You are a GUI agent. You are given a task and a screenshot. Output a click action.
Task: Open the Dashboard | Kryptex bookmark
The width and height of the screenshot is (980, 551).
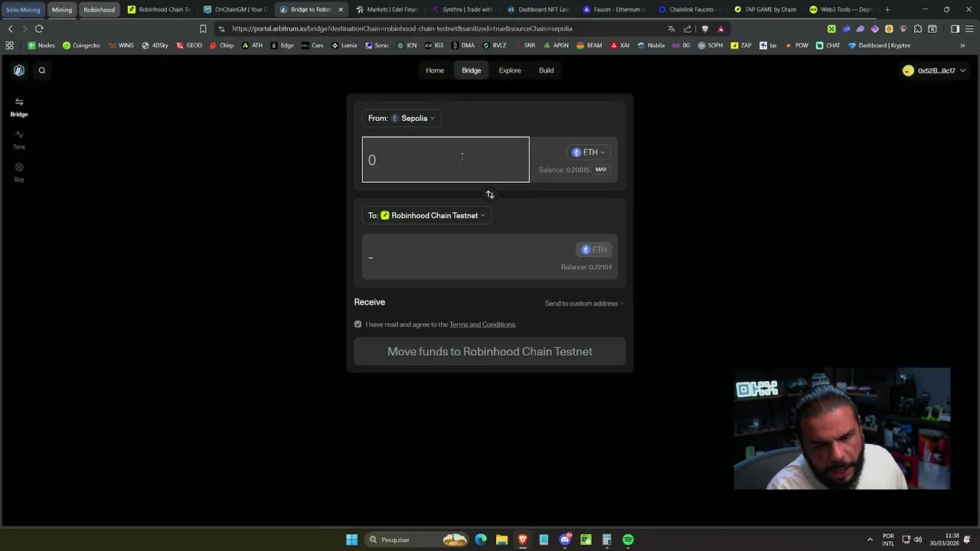tap(879, 45)
